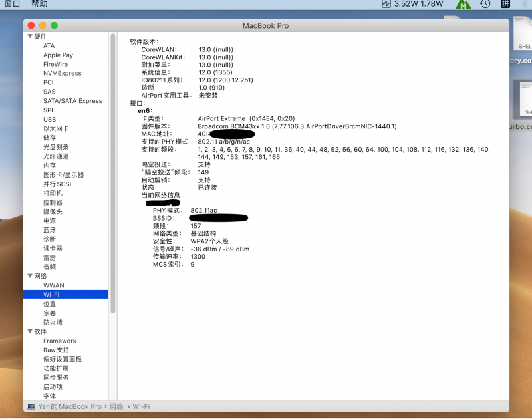Open 同步服务 sync services entry

pos(56,377)
